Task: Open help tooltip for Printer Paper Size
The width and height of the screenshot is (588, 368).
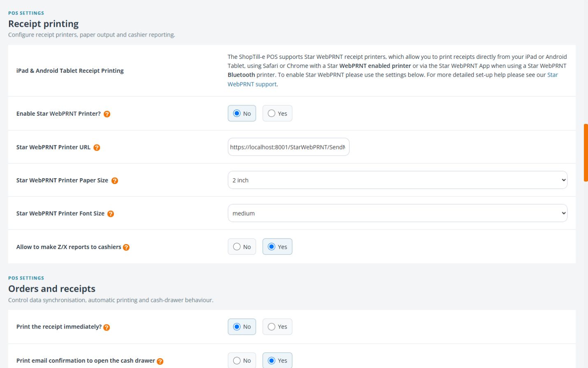Action: [x=115, y=181]
